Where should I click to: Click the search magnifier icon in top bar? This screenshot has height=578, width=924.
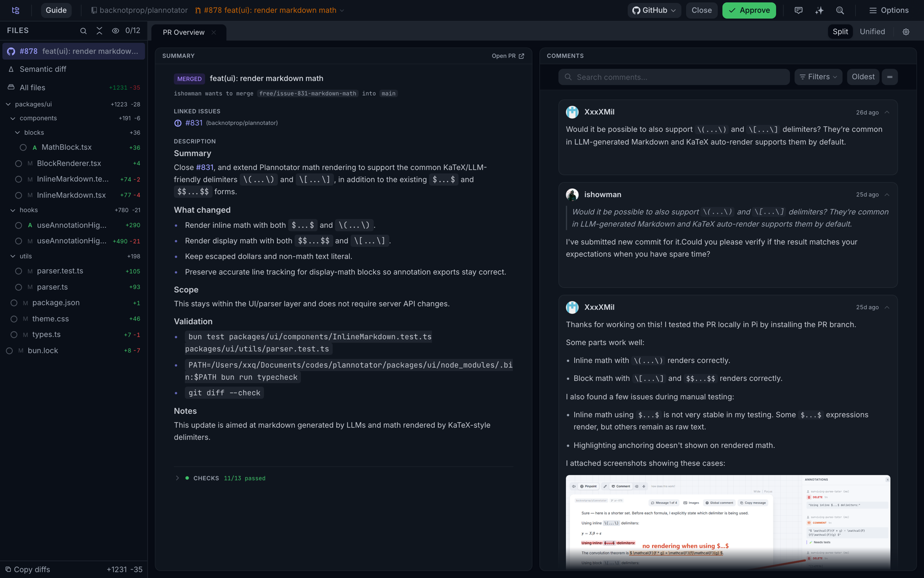coord(840,10)
